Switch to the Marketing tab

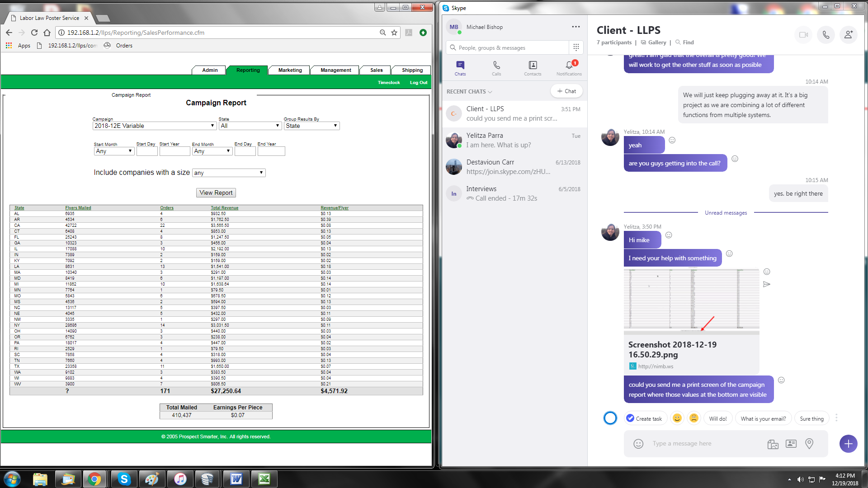pos(290,70)
